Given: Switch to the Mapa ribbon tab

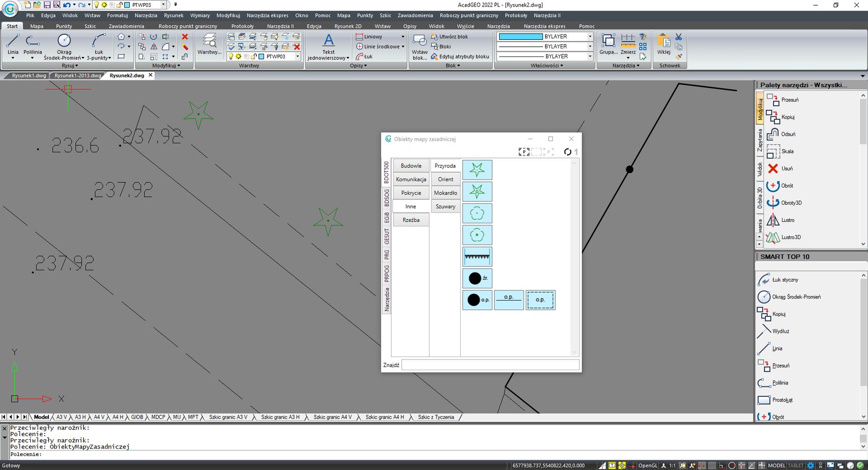Looking at the screenshot, I should [x=37, y=26].
